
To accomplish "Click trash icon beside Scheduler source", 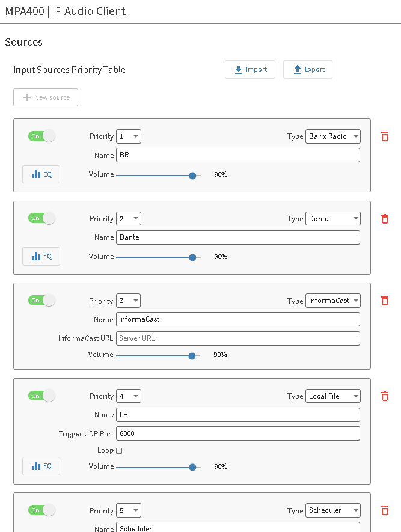I will [x=385, y=510].
